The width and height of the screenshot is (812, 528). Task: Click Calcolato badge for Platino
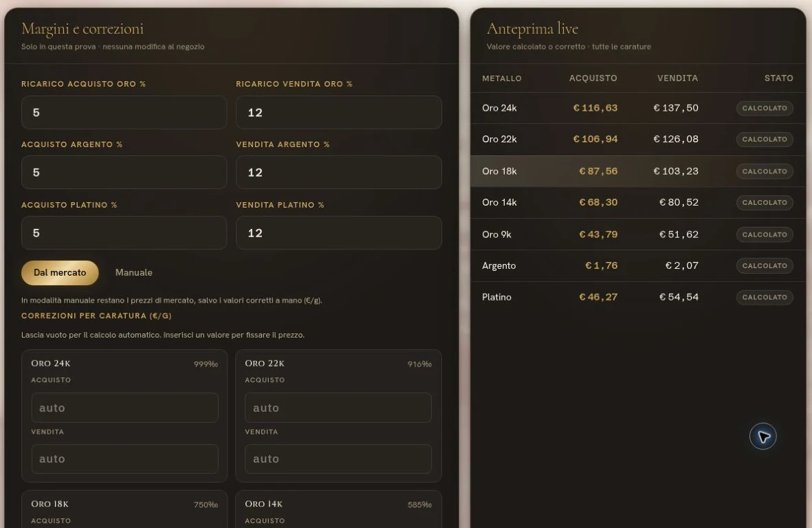(x=765, y=297)
